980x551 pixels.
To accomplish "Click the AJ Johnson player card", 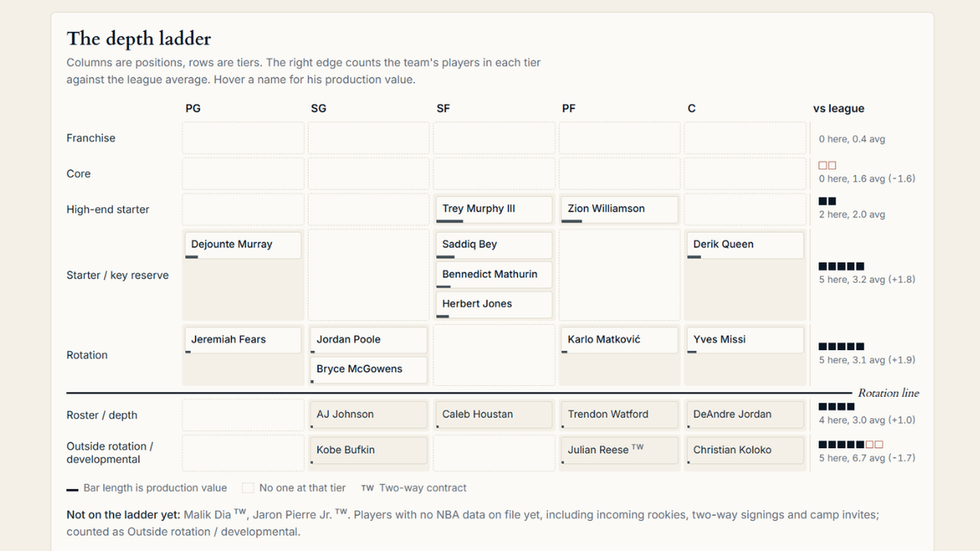I will [x=367, y=415].
